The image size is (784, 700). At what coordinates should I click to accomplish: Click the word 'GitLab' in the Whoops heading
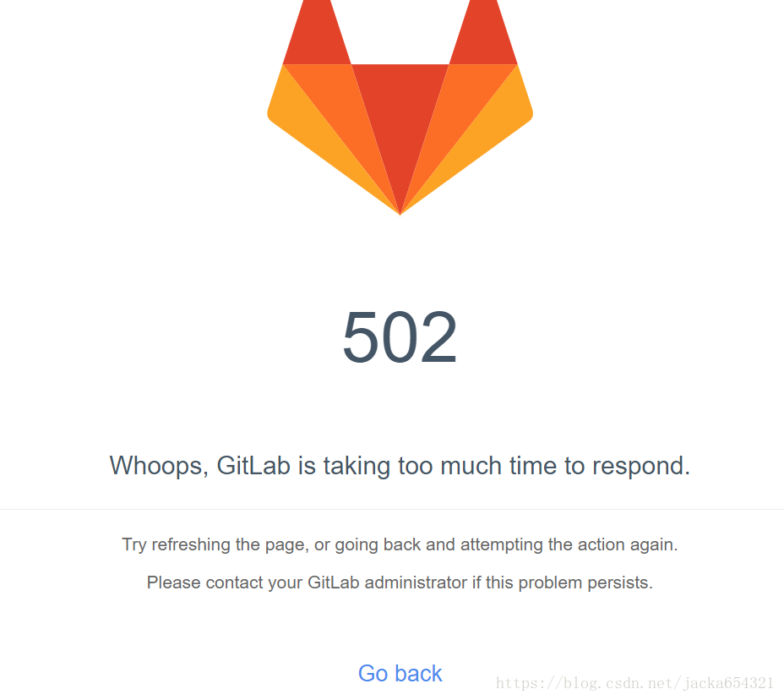253,466
